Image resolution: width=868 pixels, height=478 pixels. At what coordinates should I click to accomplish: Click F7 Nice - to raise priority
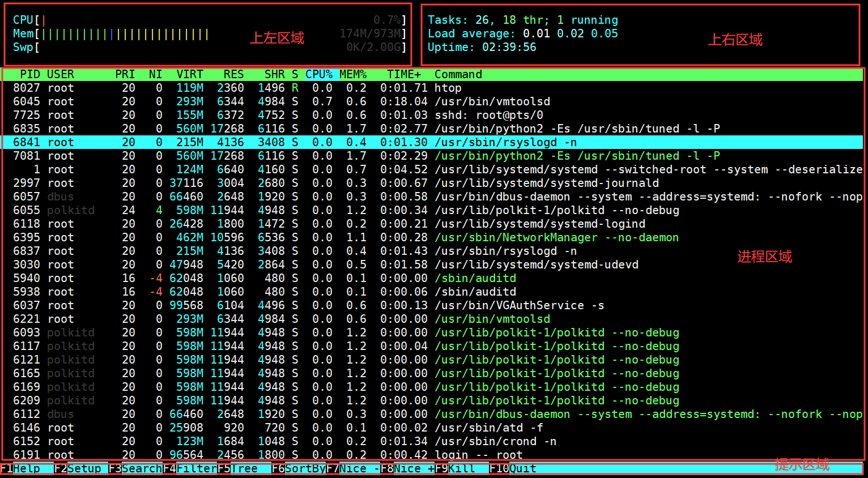click(x=354, y=468)
